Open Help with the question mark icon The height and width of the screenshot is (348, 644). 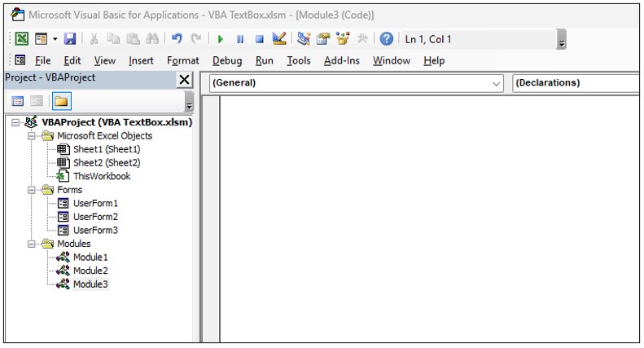(387, 39)
